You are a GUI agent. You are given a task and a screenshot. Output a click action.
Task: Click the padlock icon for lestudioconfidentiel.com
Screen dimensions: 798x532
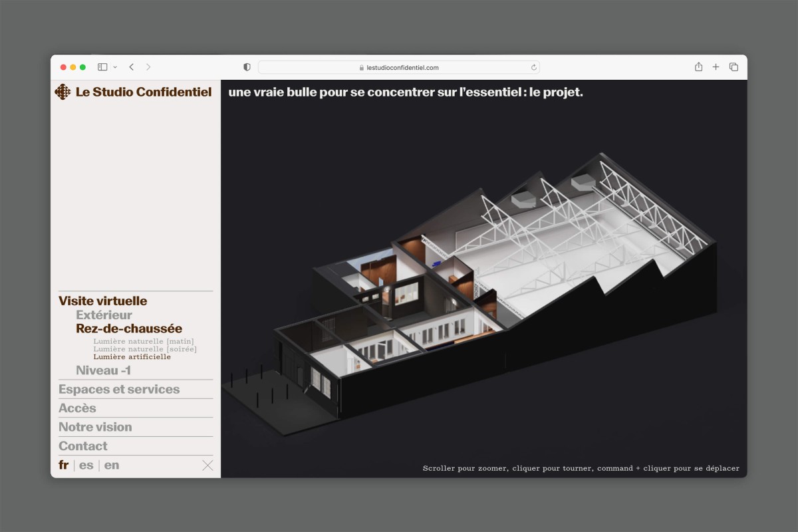[360, 66]
